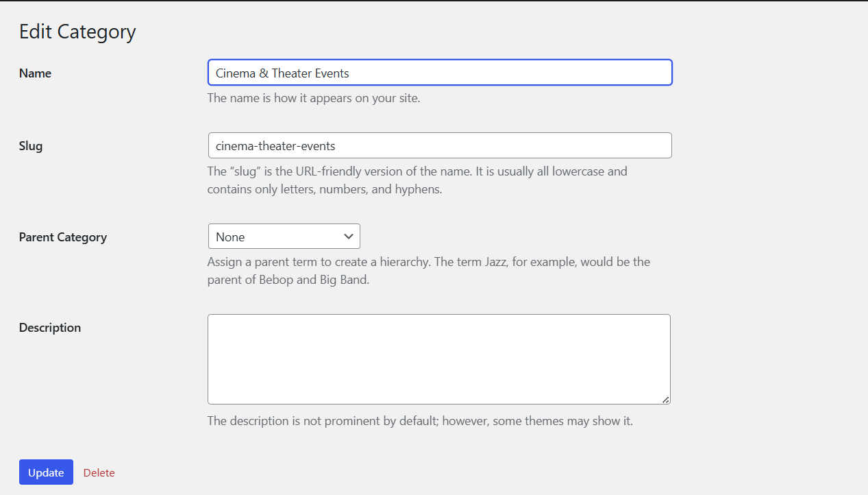Click the red Delete link

pyautogui.click(x=99, y=472)
